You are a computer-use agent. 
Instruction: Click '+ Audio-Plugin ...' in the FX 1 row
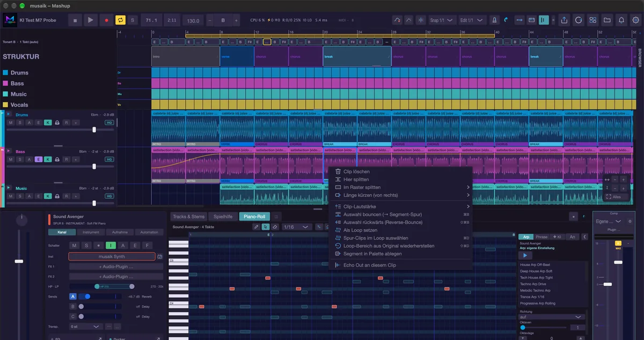point(116,267)
